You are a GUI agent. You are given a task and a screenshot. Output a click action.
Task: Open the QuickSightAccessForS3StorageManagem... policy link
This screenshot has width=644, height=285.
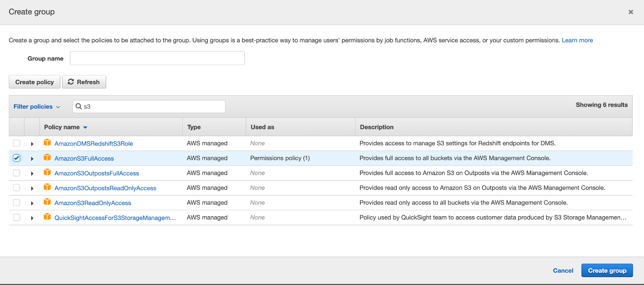(x=115, y=218)
